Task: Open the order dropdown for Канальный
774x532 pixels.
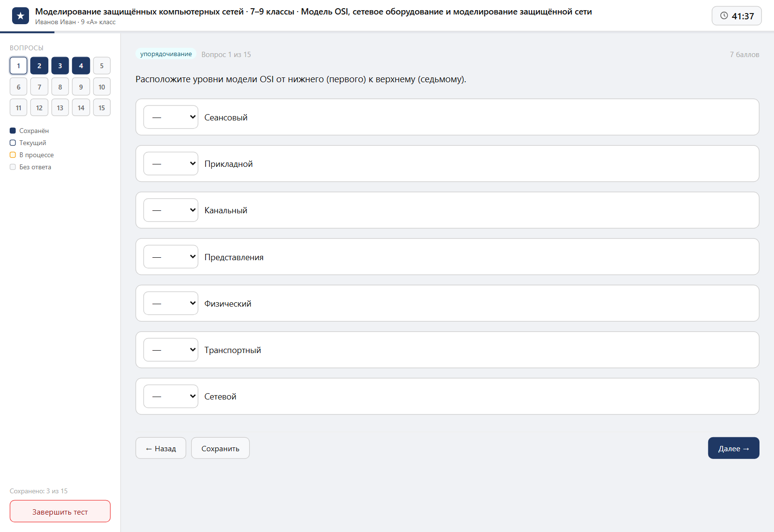Action: click(171, 210)
